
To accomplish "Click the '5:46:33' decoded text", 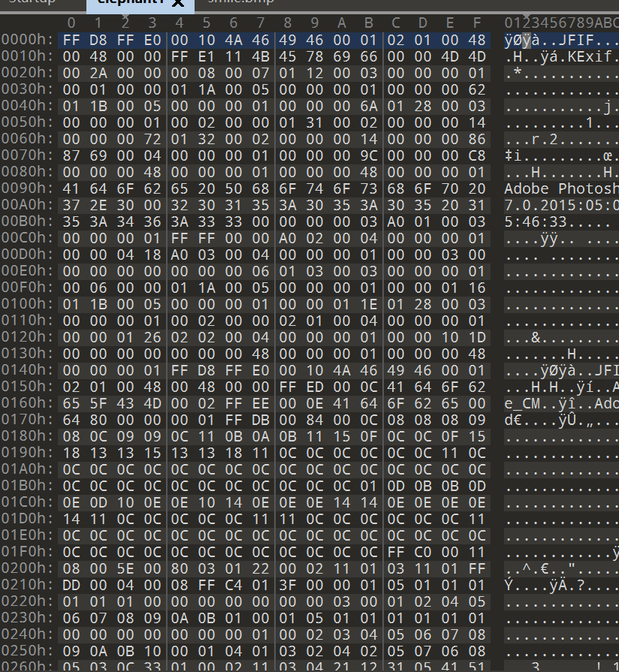I will (x=536, y=222).
